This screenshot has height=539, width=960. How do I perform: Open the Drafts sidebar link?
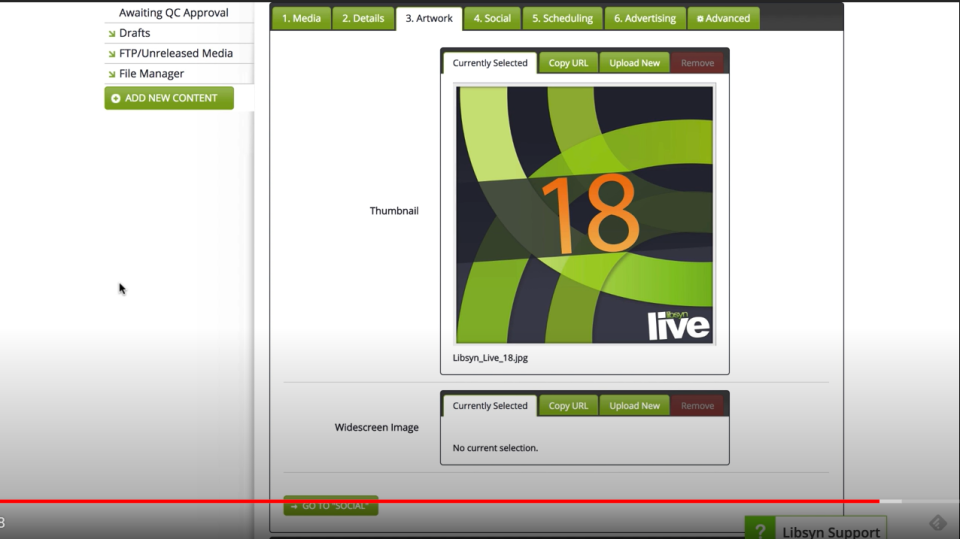pyautogui.click(x=135, y=33)
